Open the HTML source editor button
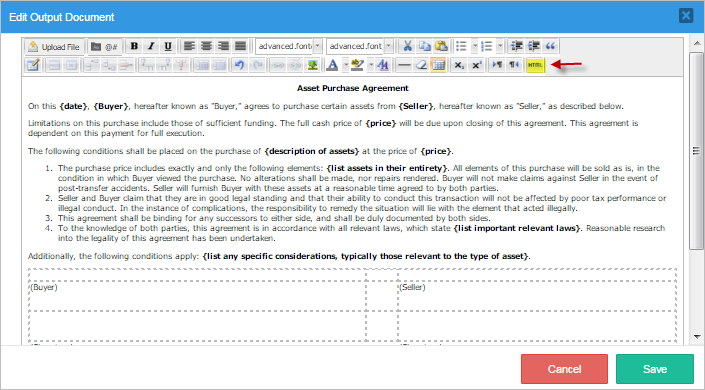 (x=535, y=65)
